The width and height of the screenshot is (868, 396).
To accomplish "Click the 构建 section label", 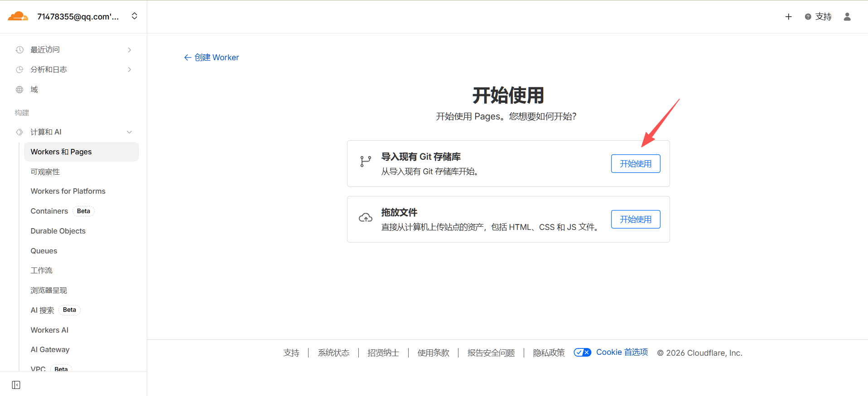I will tap(22, 113).
